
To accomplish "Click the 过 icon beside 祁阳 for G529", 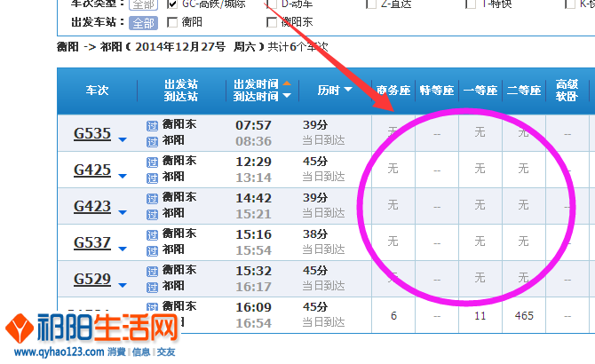I will (x=152, y=288).
